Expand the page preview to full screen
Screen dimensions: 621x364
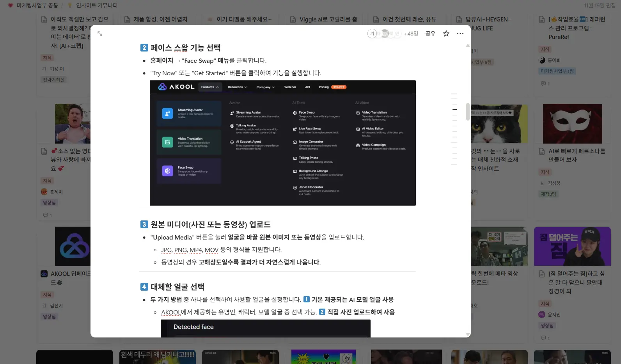coord(100,34)
